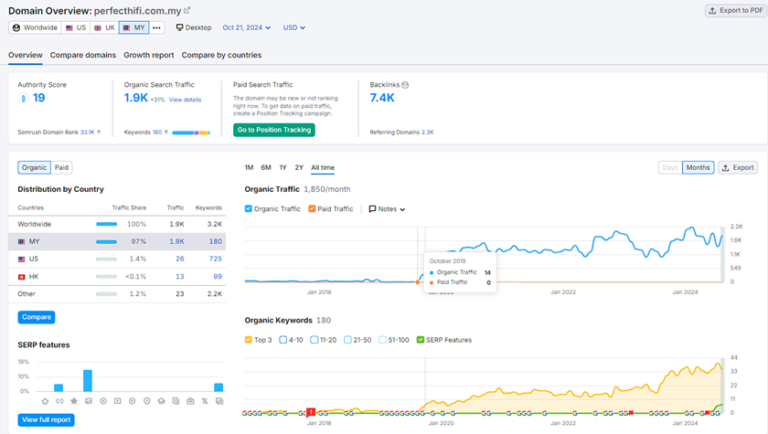This screenshot has height=434, width=768.
Task: Click HK flag in country table
Action: [22, 277]
